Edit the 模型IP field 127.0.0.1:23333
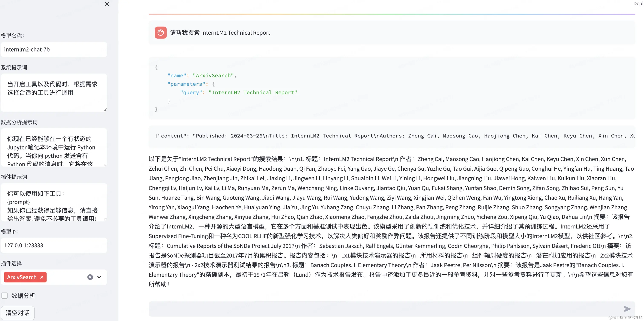This screenshot has width=644, height=321. pos(54,245)
